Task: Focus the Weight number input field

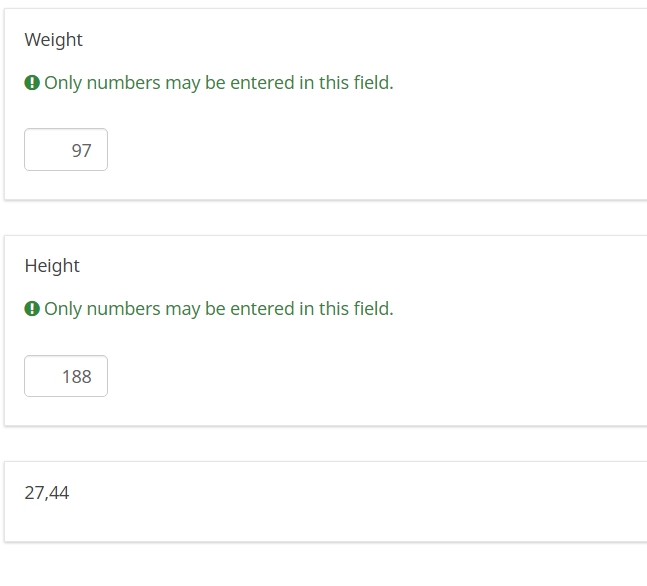Action: click(66, 150)
